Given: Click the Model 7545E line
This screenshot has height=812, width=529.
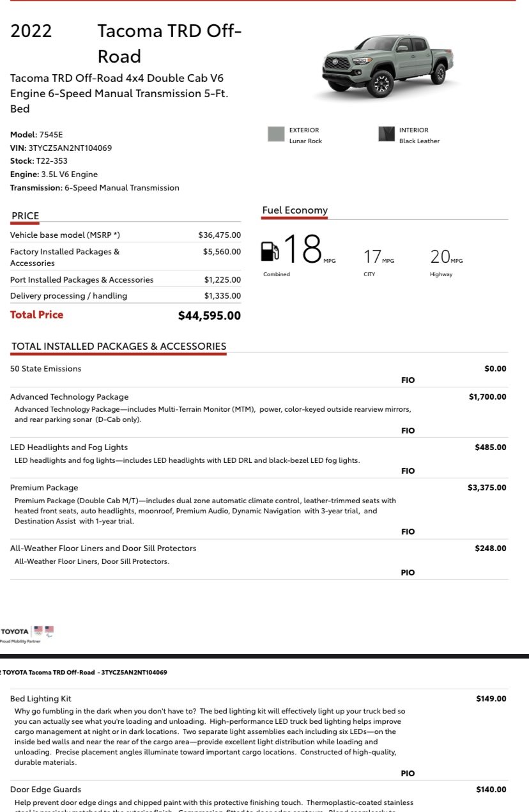Looking at the screenshot, I should coord(36,135).
